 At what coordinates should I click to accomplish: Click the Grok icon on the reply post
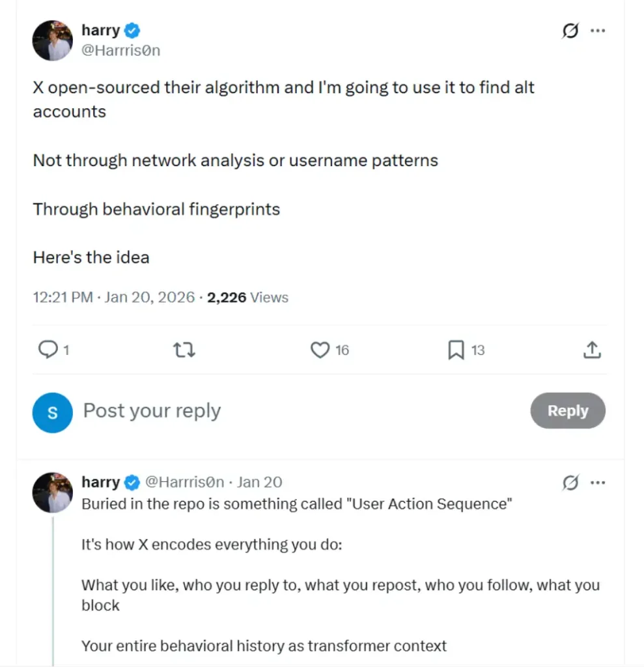[x=570, y=483]
